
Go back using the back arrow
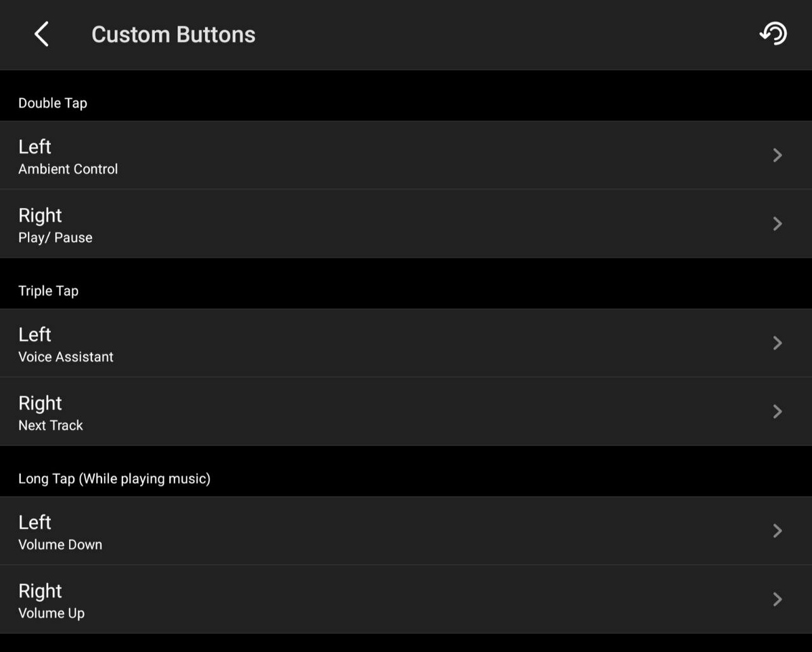42,34
